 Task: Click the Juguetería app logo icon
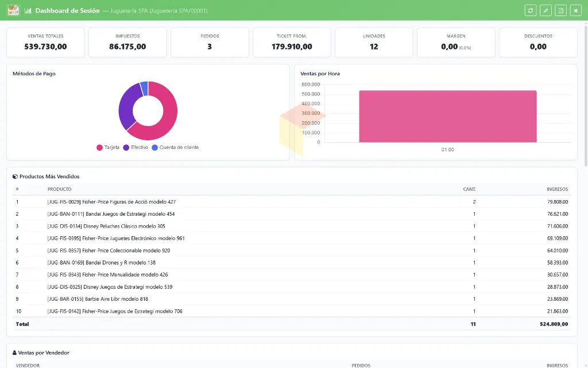13,10
